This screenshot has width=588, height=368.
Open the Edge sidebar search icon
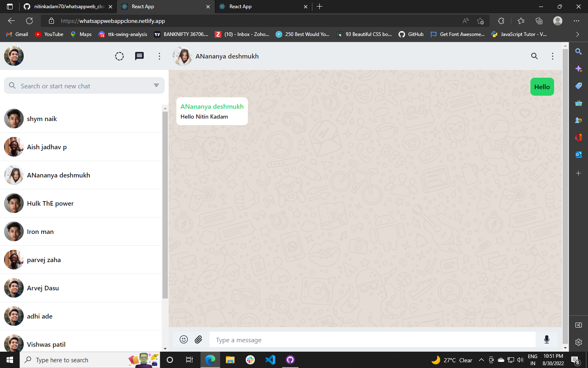pyautogui.click(x=578, y=52)
